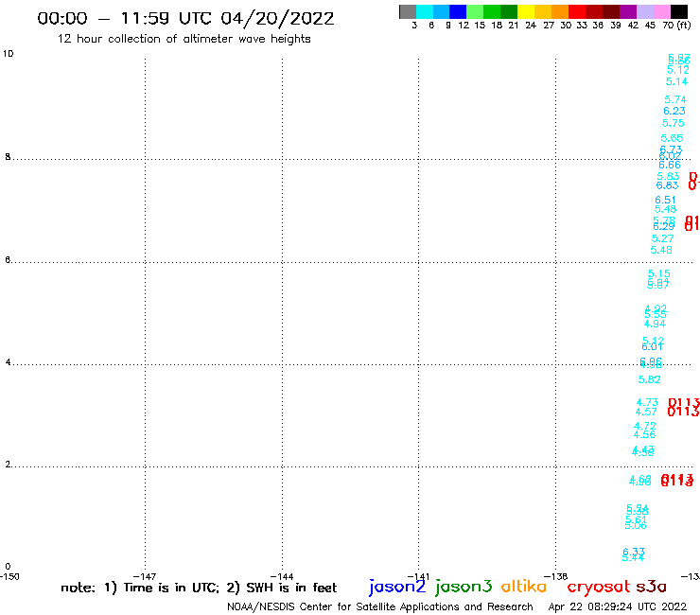Image resolution: width=700 pixels, height=615 pixels.
Task: Click the wave height value 5.82
Action: point(650,379)
